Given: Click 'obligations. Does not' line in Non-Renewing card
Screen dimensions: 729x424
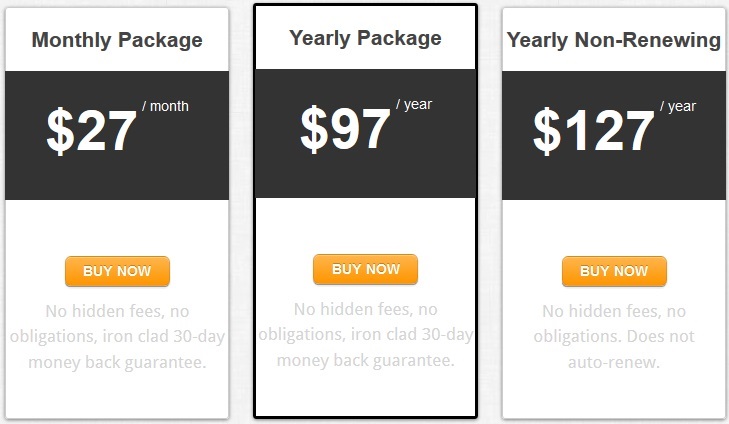Looking at the screenshot, I should (614, 336).
